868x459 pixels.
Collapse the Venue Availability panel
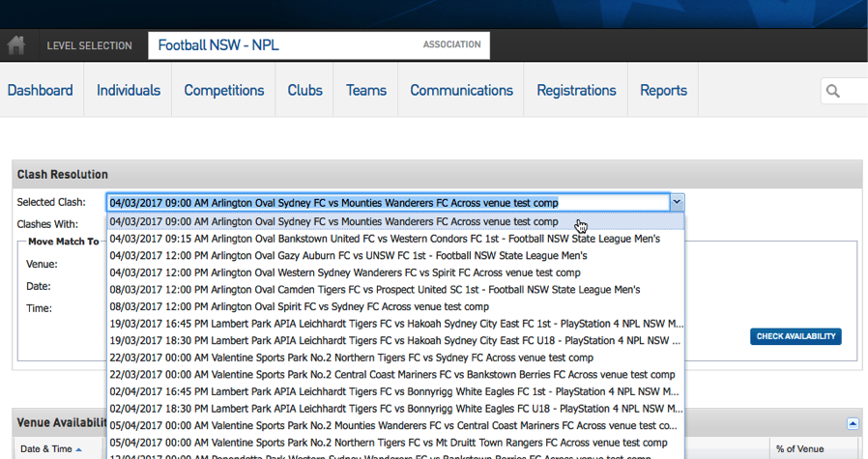click(853, 424)
